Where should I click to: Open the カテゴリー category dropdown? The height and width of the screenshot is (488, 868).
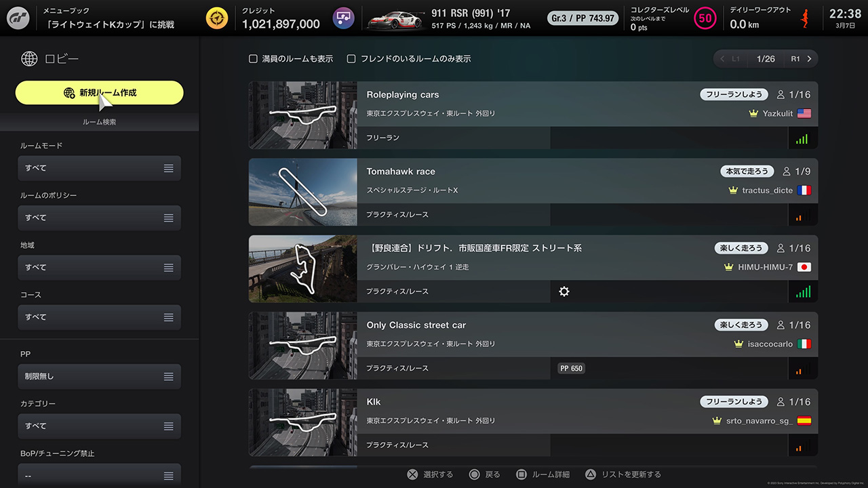pos(100,426)
